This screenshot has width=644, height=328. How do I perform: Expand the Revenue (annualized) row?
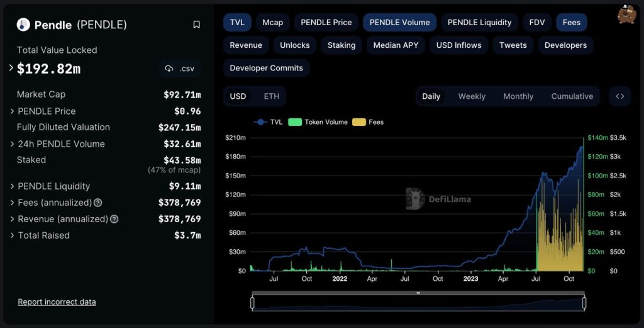pos(12,219)
